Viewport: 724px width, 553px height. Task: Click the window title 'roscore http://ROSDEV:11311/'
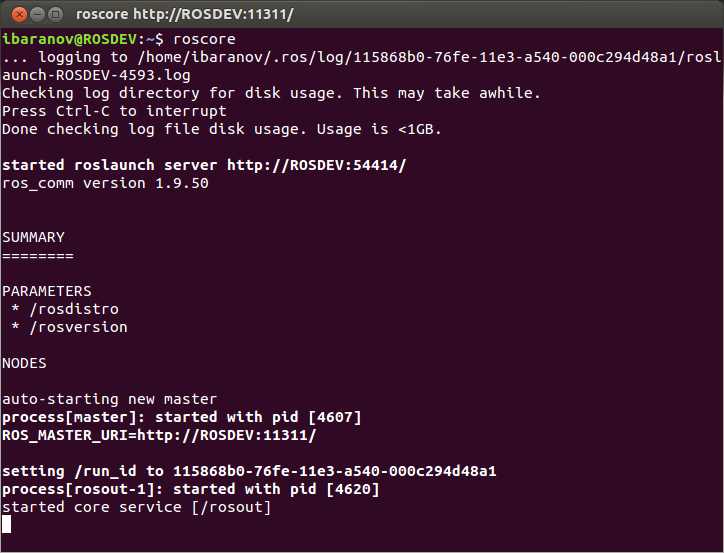(x=185, y=14)
